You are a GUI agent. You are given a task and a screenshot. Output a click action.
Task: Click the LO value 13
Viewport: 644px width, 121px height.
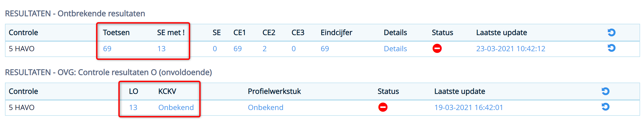[133, 107]
